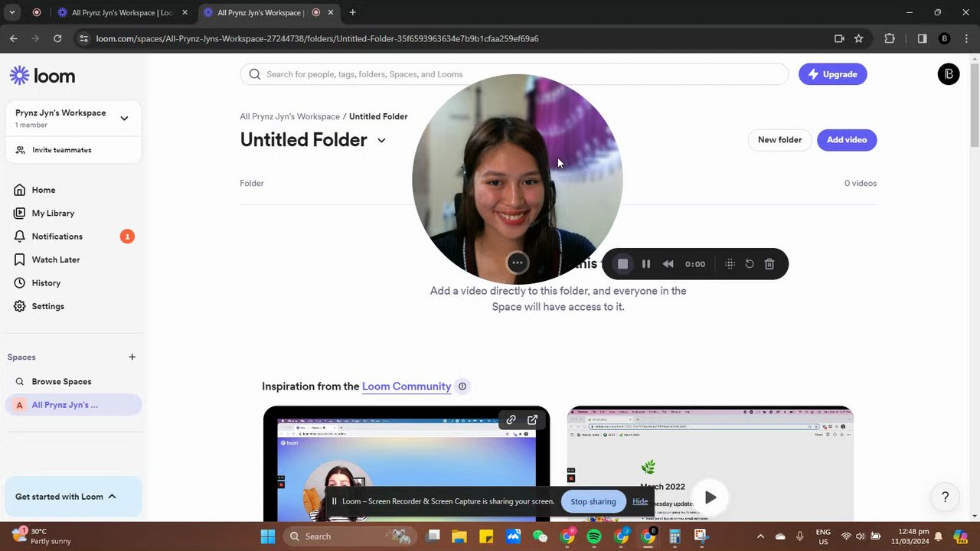Open the first inspiration video in new tab
This screenshot has height=551, width=980.
tap(533, 419)
